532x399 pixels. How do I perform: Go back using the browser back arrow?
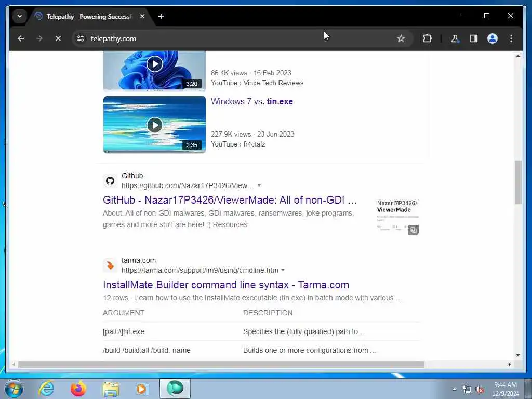tap(21, 38)
